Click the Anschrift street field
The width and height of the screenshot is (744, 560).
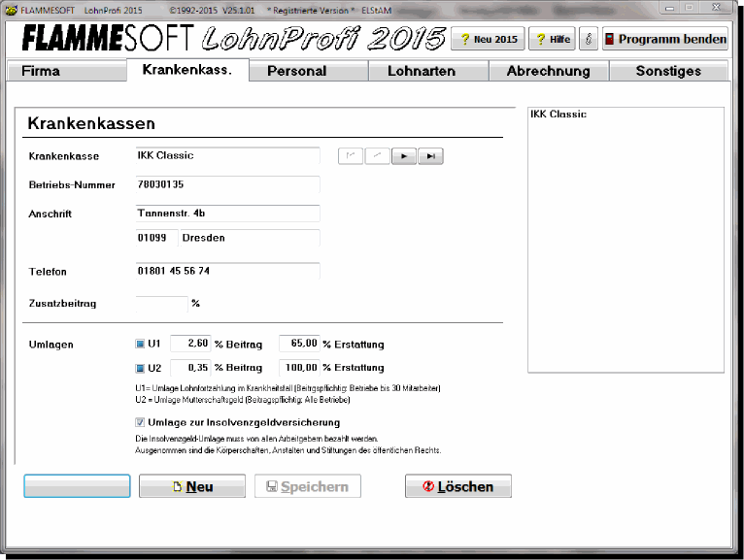pyautogui.click(x=227, y=214)
